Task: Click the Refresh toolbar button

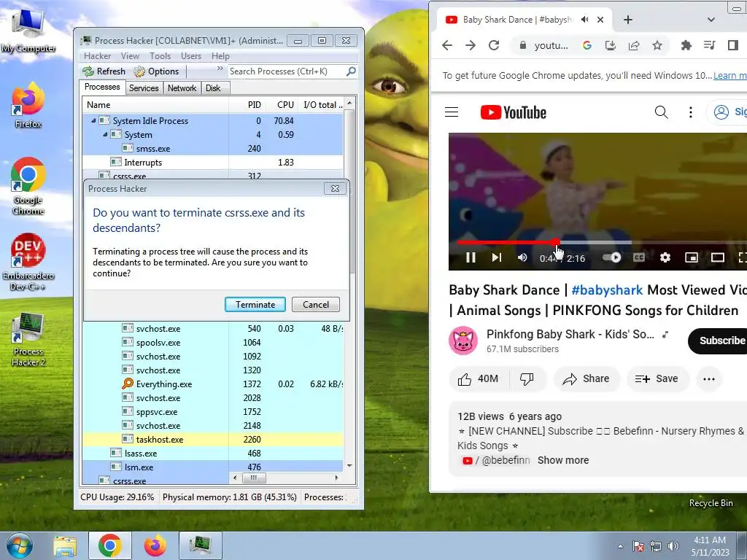Action: (104, 71)
